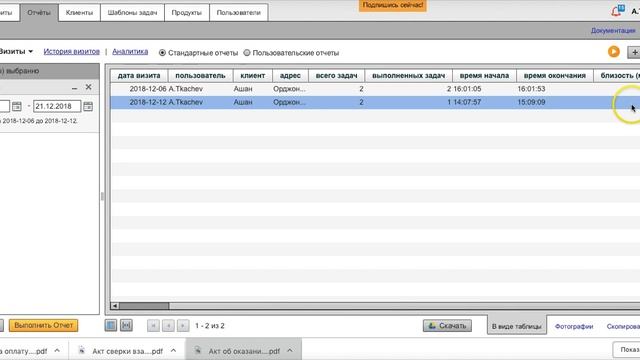Open the Пользователи tab
The width and height of the screenshot is (640, 360).
(x=238, y=12)
